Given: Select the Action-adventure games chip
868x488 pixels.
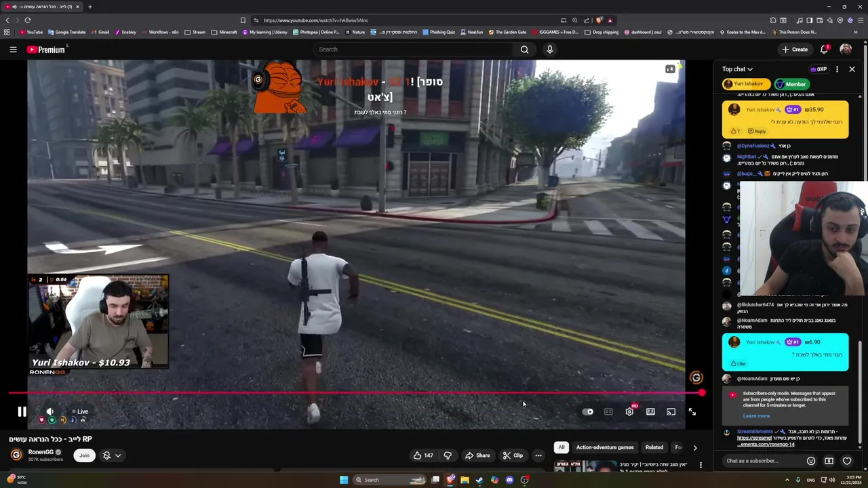Looking at the screenshot, I should click(605, 447).
